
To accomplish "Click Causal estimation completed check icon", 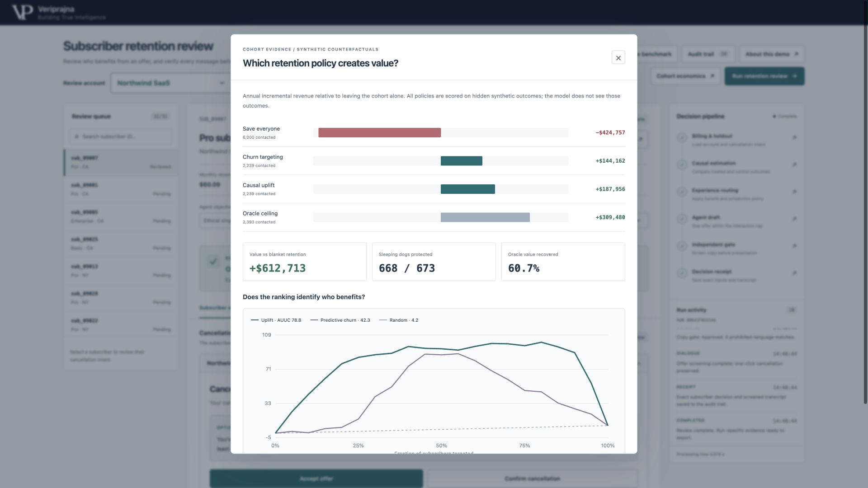I will [682, 164].
